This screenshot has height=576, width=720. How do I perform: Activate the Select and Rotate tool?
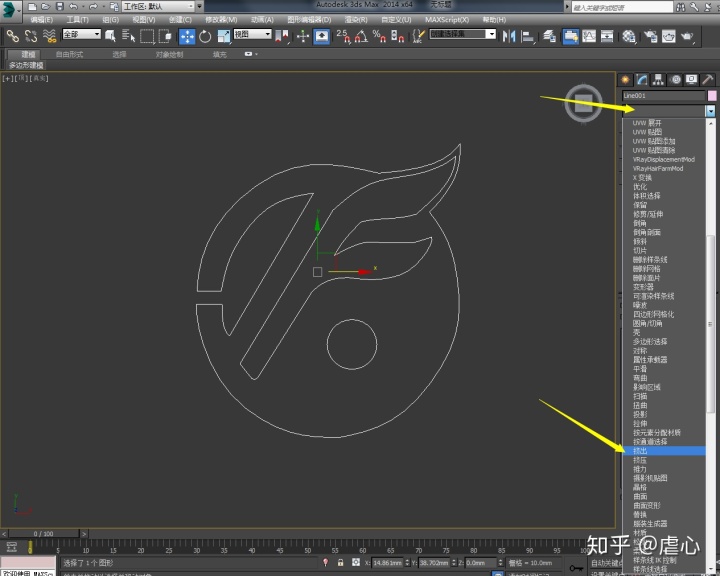(205, 36)
